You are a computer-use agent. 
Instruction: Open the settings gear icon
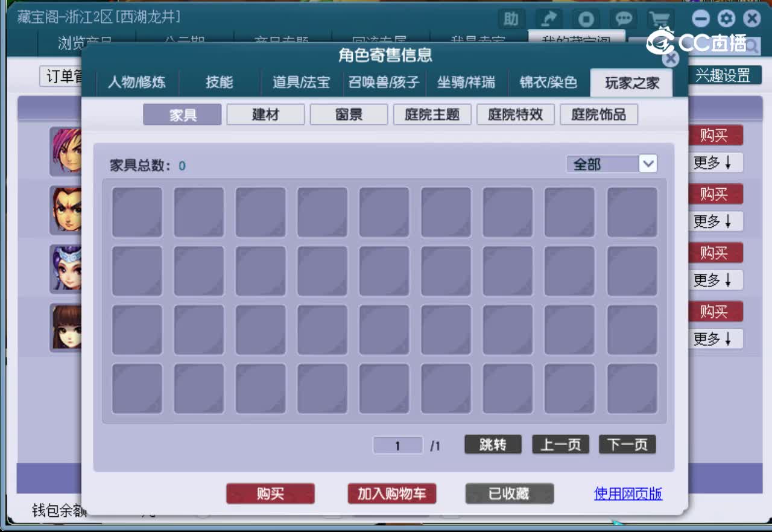point(726,19)
